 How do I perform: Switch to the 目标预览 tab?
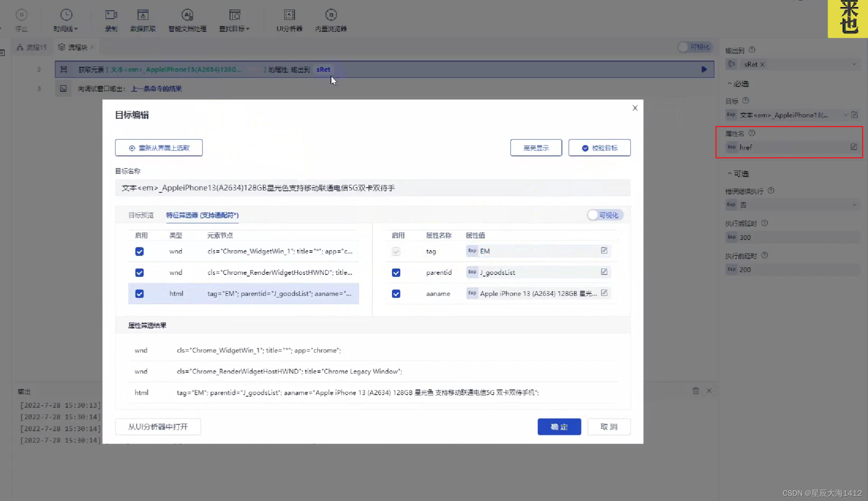pyautogui.click(x=141, y=215)
